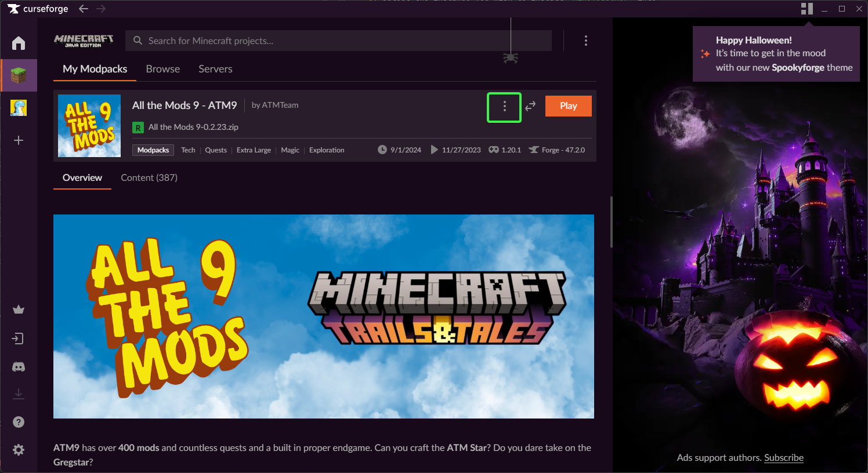Click the All the Mods 9 - ATM9 title
This screenshot has width=868, height=473.
(x=185, y=105)
